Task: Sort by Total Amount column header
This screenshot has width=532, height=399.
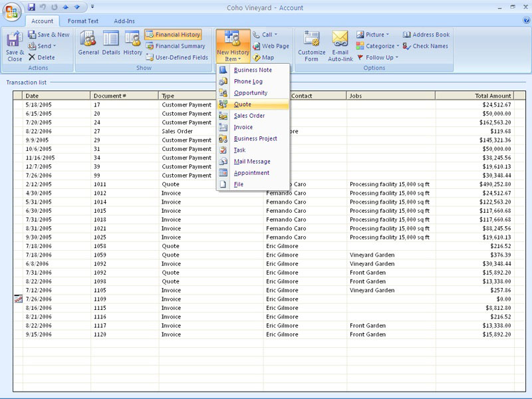Action: (474, 96)
